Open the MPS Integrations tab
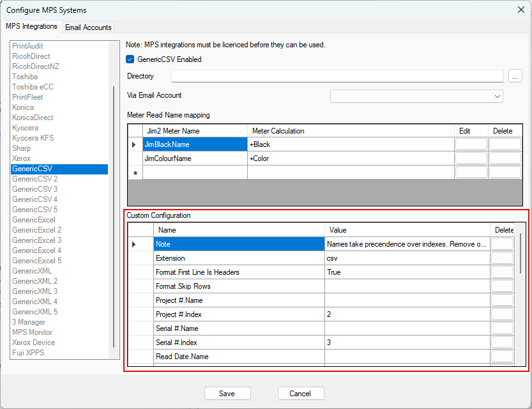Image resolution: width=532 pixels, height=409 pixels. click(x=31, y=26)
